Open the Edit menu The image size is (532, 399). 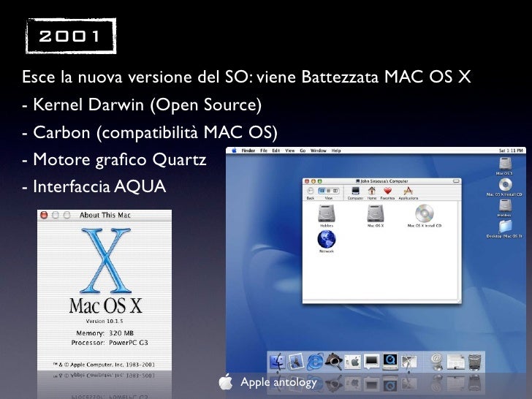coord(275,151)
